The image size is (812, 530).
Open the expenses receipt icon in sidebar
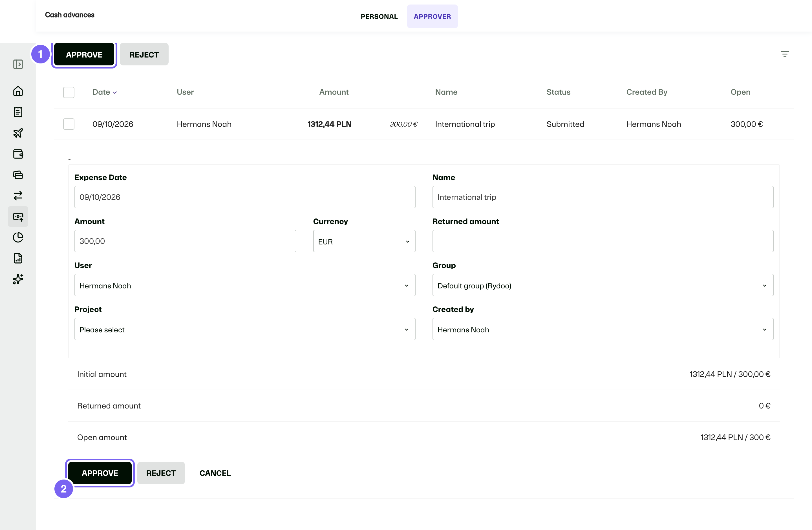tap(18, 112)
